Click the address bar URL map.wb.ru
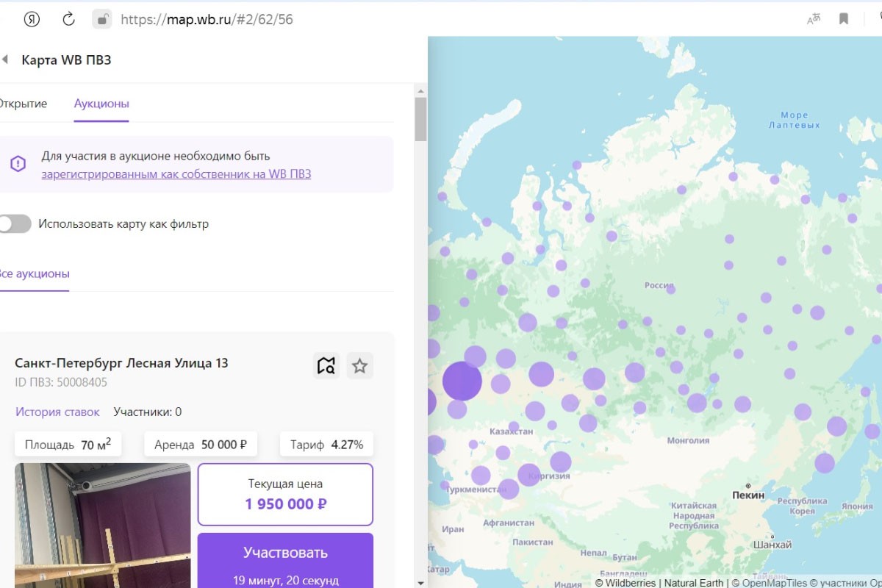The image size is (882, 588). point(207,19)
